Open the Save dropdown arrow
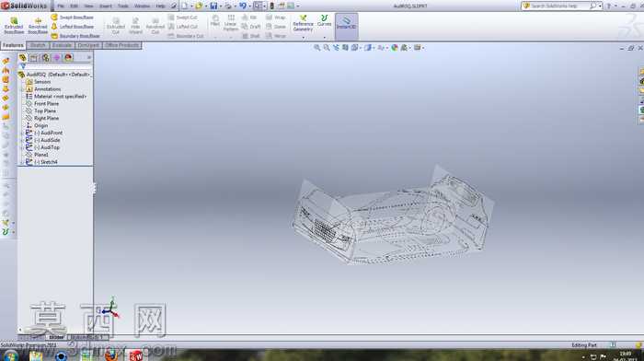Viewport: 644px width, 361px height. pos(221,6)
